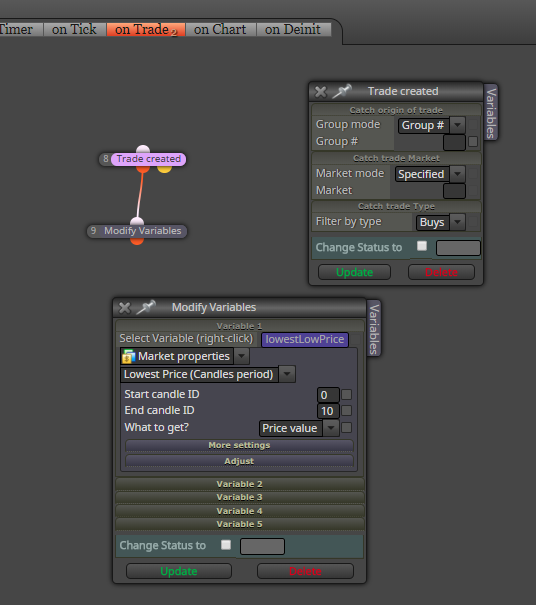Expand the Variable 3 section

point(239,497)
